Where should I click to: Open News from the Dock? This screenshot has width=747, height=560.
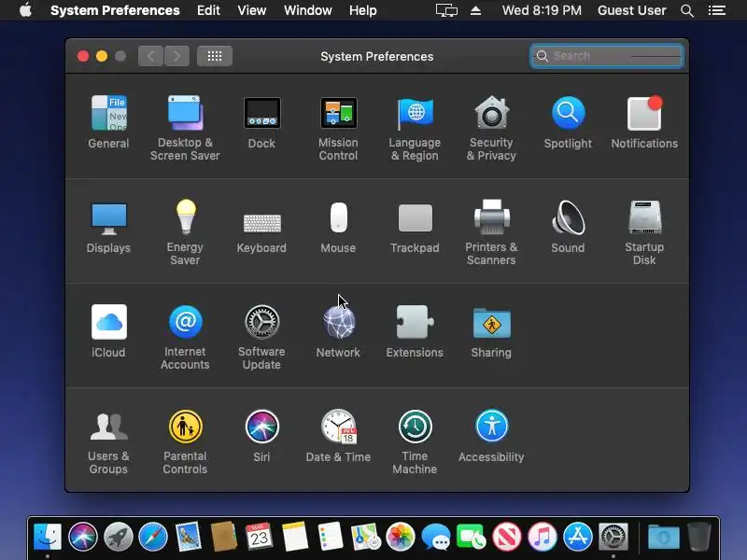click(506, 537)
